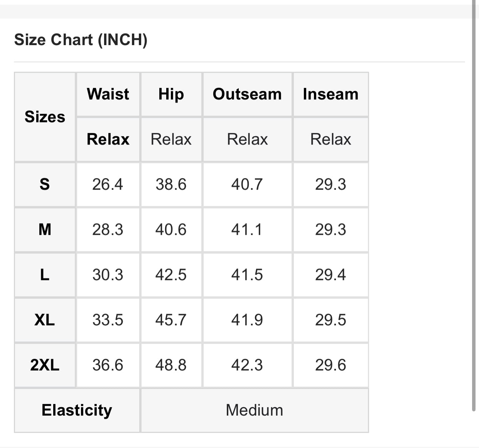Click the Elasticity label cell
Screen dimensions: 479x448
coord(77,410)
